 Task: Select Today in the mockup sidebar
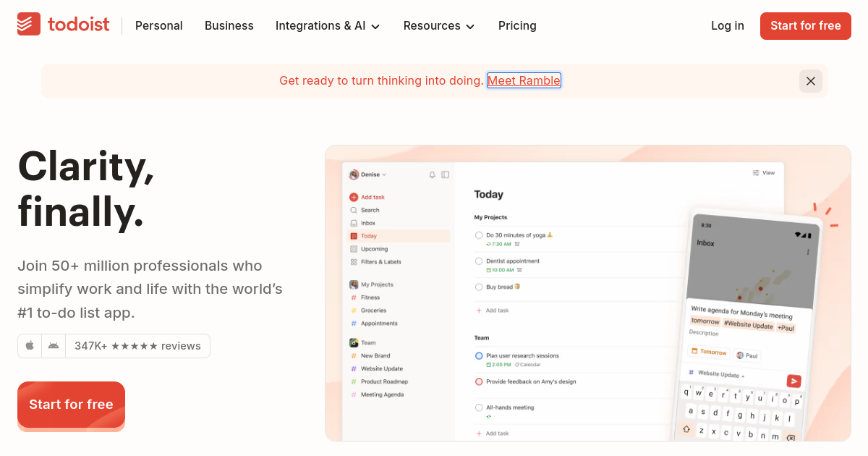(399, 236)
